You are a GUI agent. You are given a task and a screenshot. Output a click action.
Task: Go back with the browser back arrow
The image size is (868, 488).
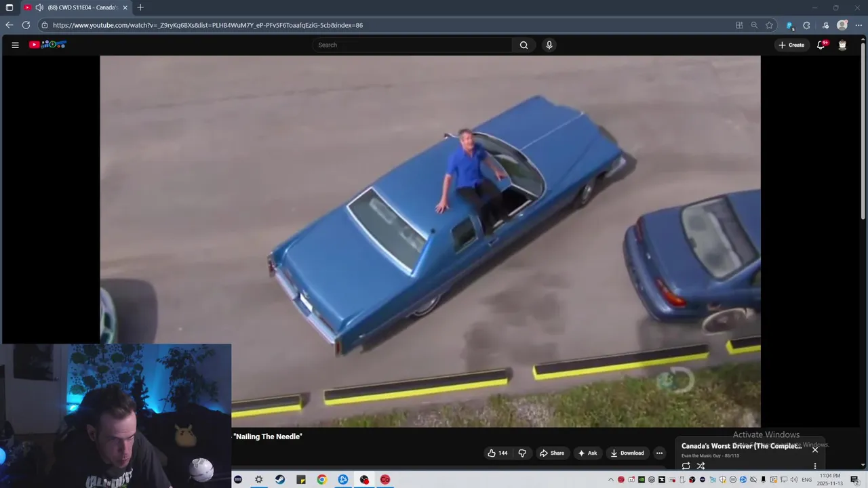tap(9, 25)
